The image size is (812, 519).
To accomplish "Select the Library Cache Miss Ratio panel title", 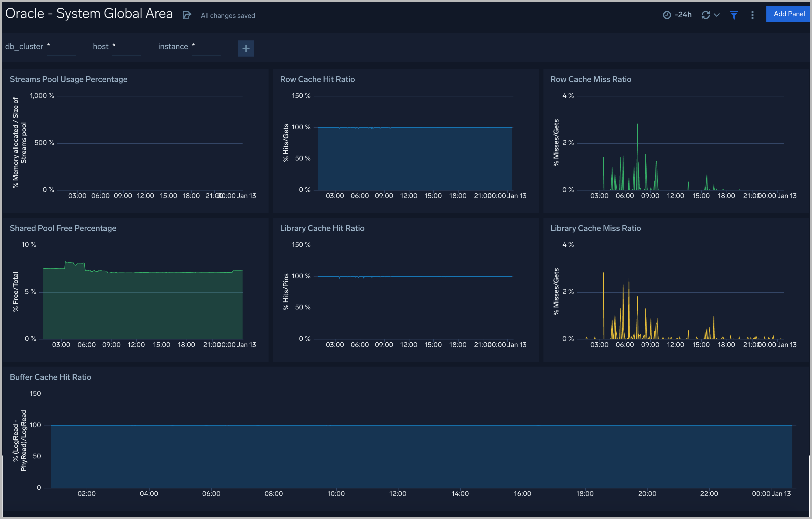I will 595,228.
